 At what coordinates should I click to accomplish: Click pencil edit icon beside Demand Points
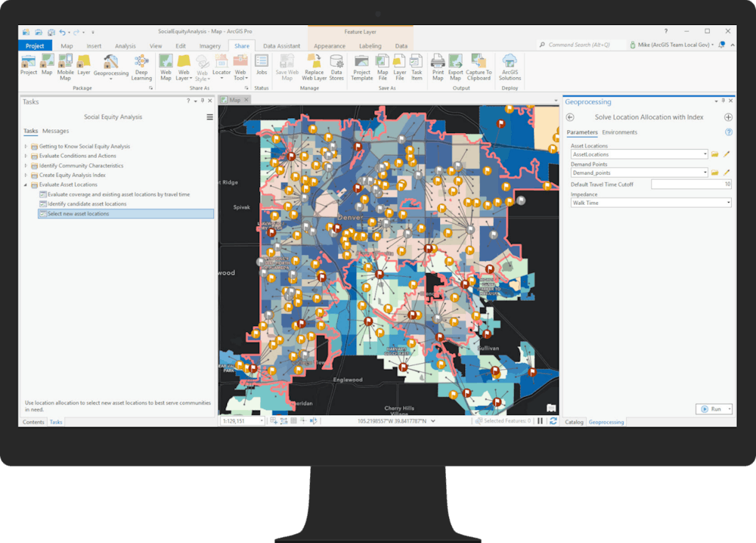[x=727, y=172]
